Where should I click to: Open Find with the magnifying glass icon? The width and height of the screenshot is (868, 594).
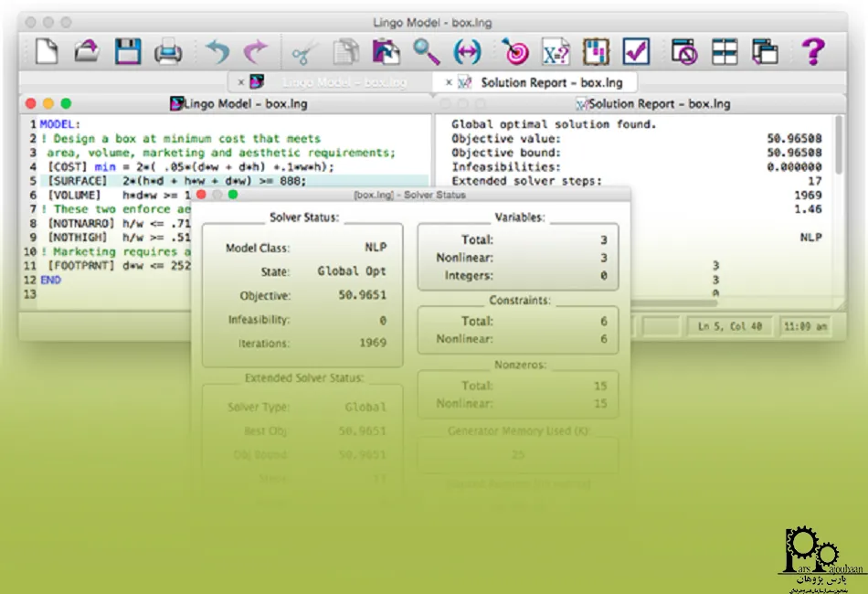[426, 51]
